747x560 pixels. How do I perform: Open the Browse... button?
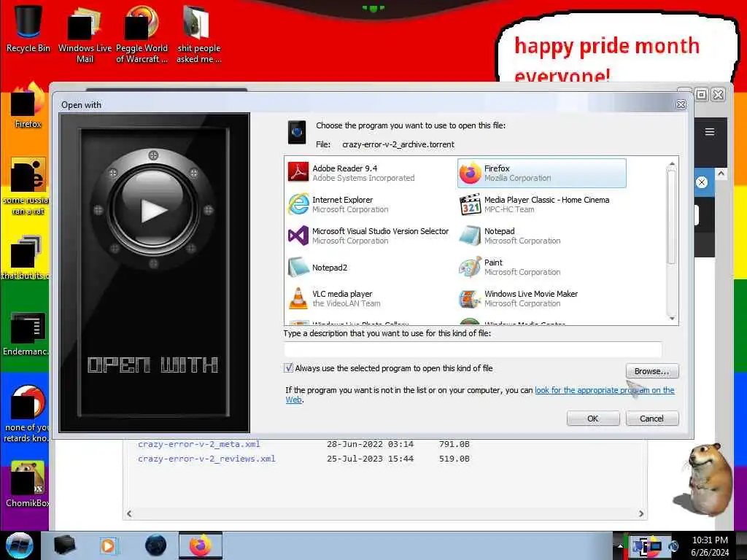(x=651, y=371)
